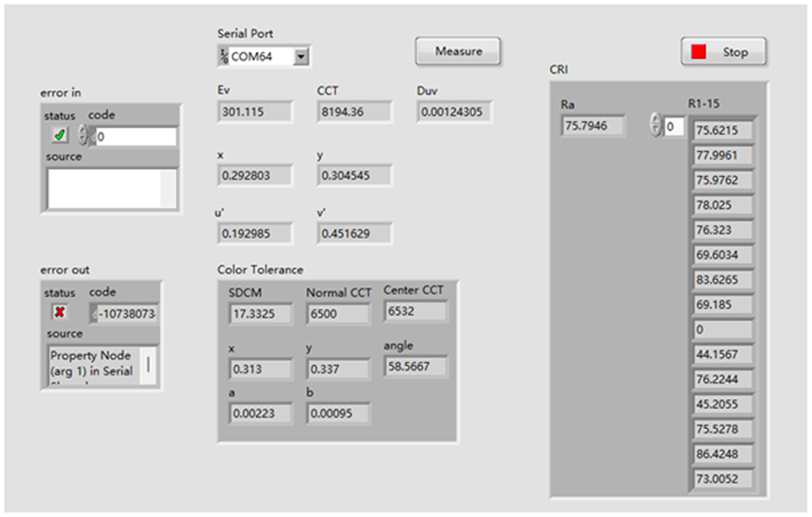Screen dimensions: 812x517
Task: Toggle the red X status in error out
Action: (60, 312)
